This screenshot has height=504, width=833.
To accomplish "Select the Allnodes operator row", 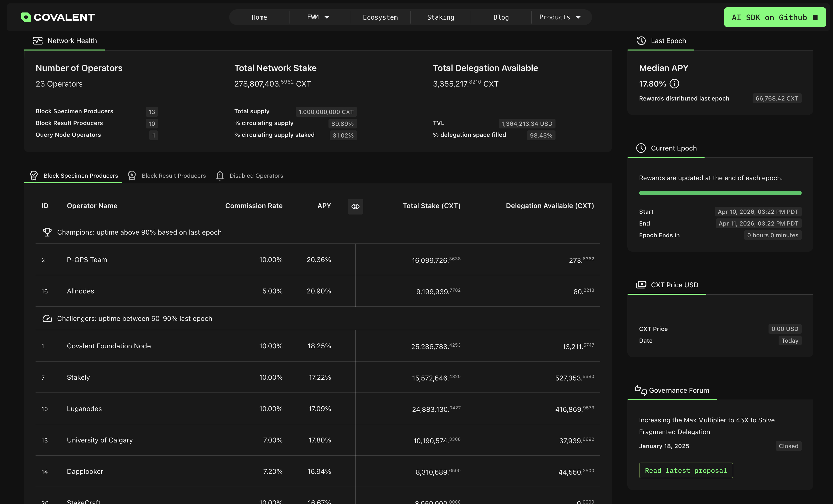I will pos(318,291).
